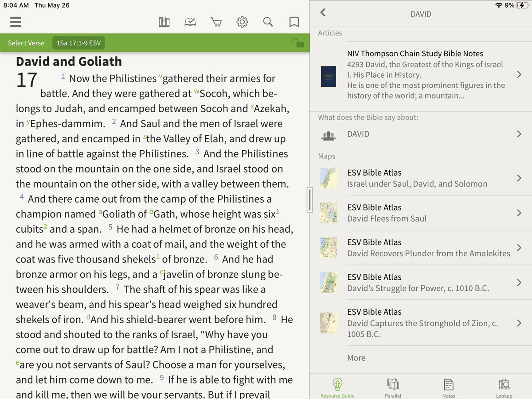Tap the Wi-Fi status icon
532x399 pixels.
[x=499, y=5]
